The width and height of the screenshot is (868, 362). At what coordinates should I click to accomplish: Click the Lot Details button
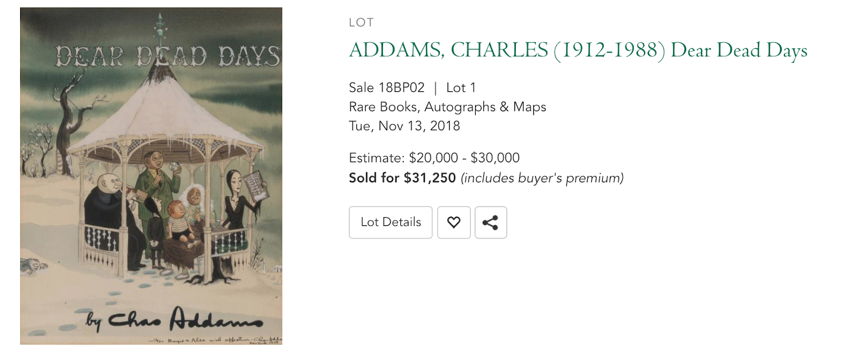[x=390, y=222]
